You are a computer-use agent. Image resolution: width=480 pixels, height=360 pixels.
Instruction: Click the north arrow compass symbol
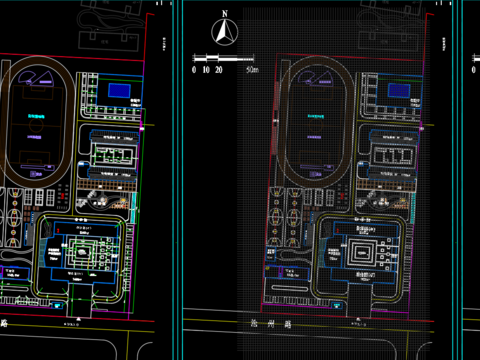[x=225, y=32]
